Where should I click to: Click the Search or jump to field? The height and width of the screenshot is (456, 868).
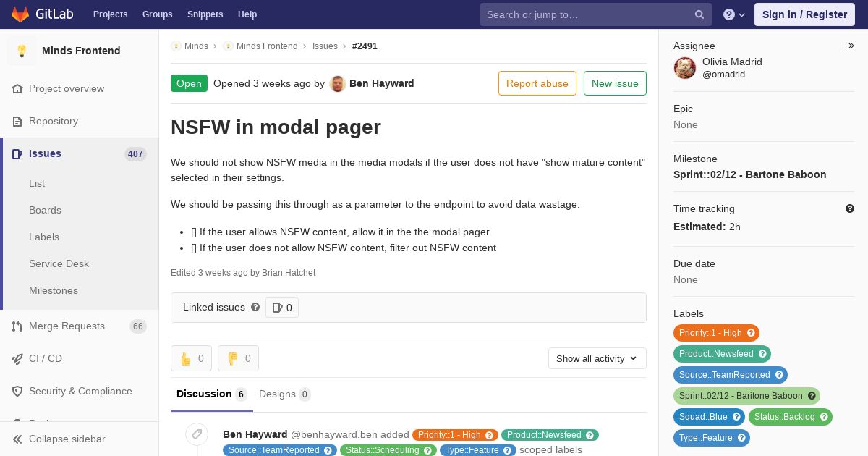596,14
